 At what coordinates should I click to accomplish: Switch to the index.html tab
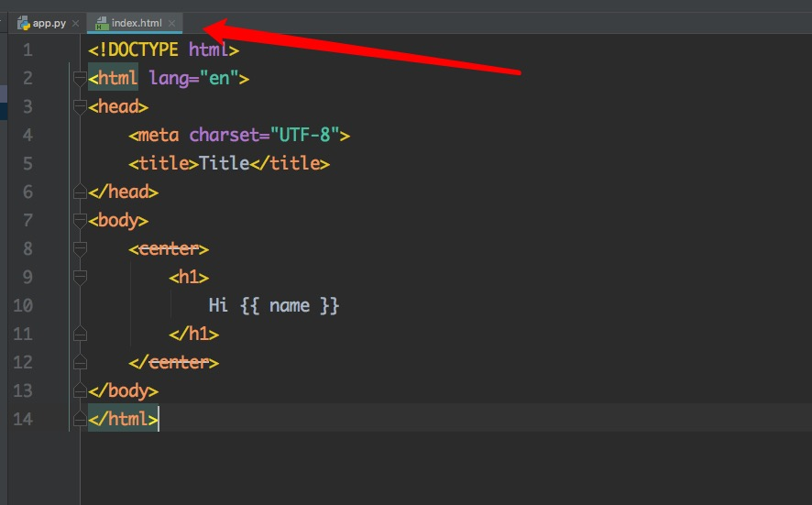pyautogui.click(x=137, y=23)
